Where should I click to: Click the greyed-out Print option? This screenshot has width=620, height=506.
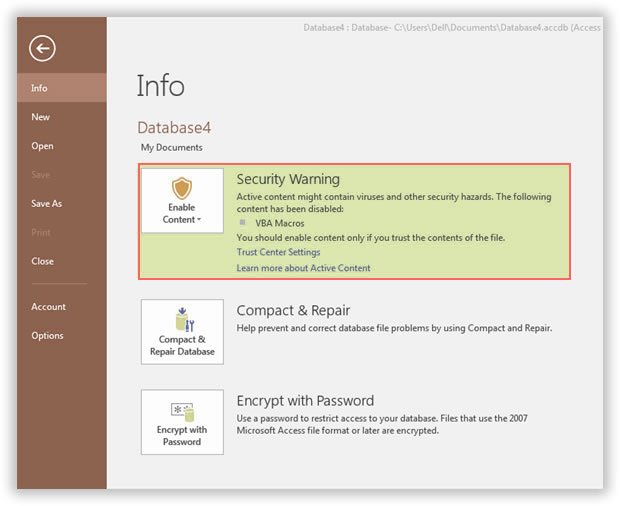click(x=40, y=232)
